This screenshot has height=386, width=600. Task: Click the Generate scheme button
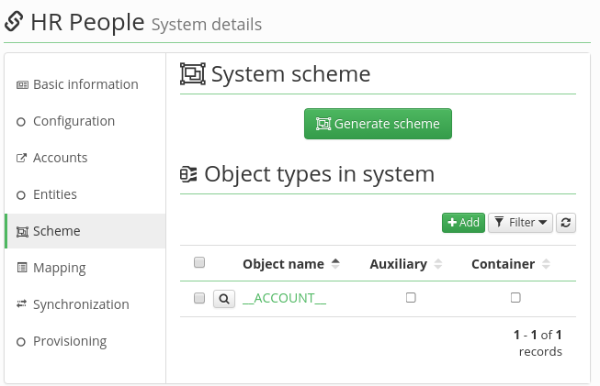coord(378,124)
